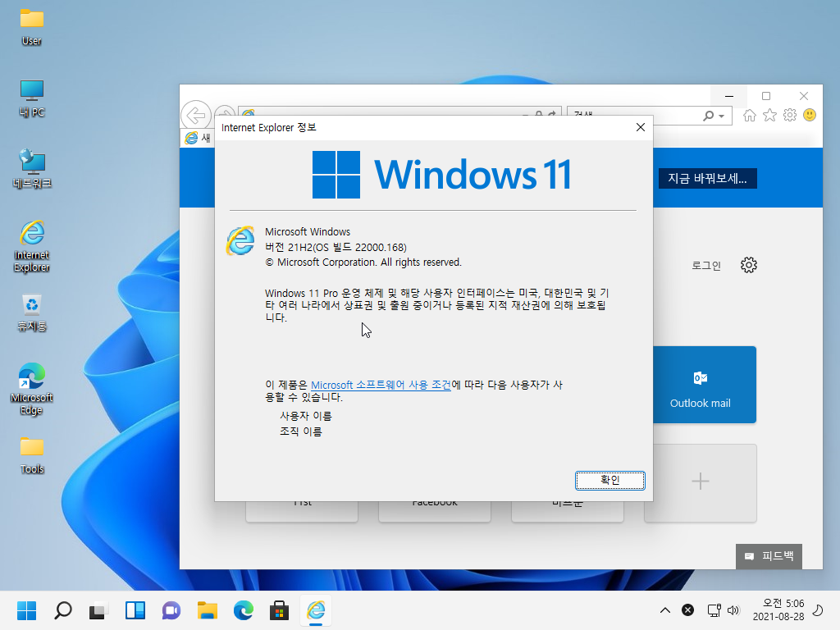Select the Internet Explorer desktop shortcut
The width and height of the screenshot is (840, 630).
[32, 246]
